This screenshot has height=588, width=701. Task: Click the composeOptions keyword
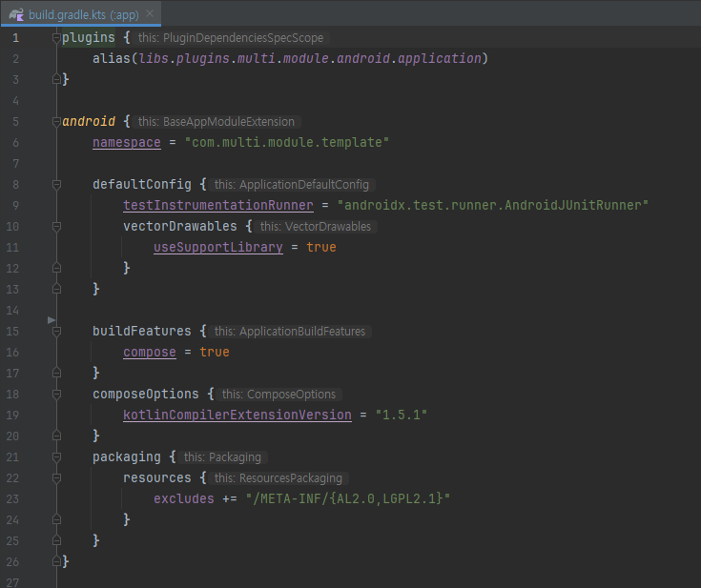145,395
